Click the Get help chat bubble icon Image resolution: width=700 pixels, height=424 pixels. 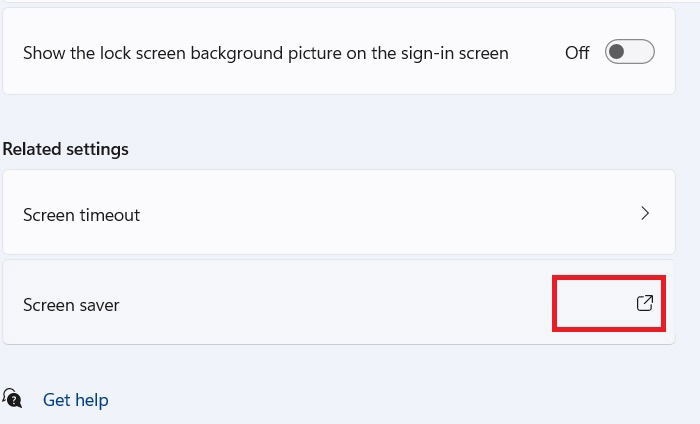click(12, 398)
